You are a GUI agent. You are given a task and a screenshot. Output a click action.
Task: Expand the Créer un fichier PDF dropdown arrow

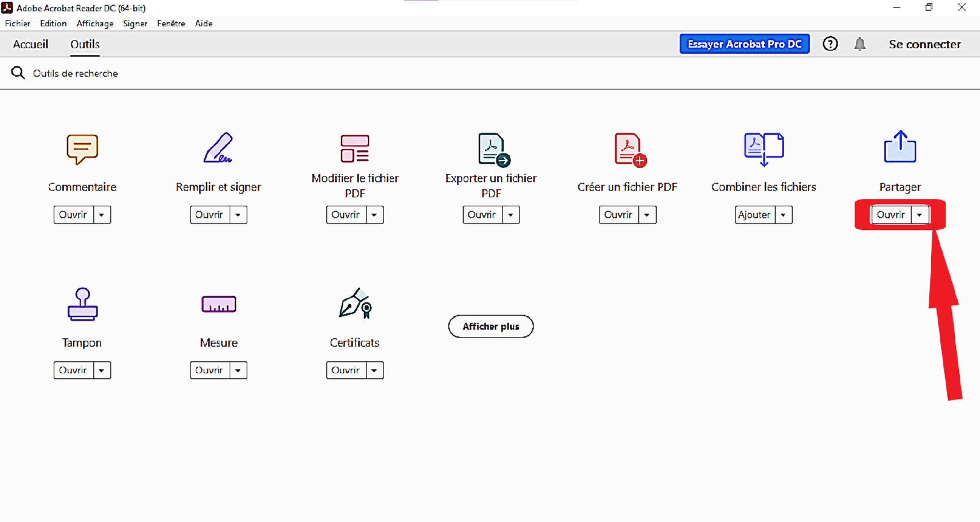click(647, 215)
